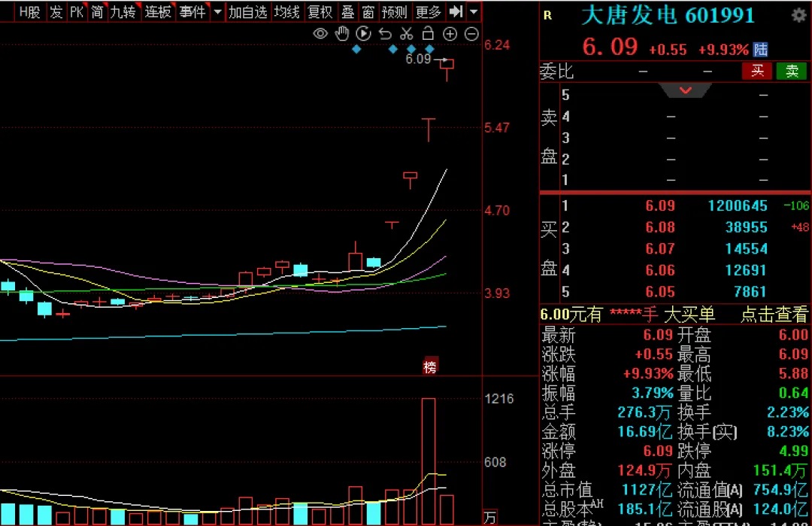Click the 总手 value 276.3万
This screenshot has width=812, height=526.
coord(644,412)
